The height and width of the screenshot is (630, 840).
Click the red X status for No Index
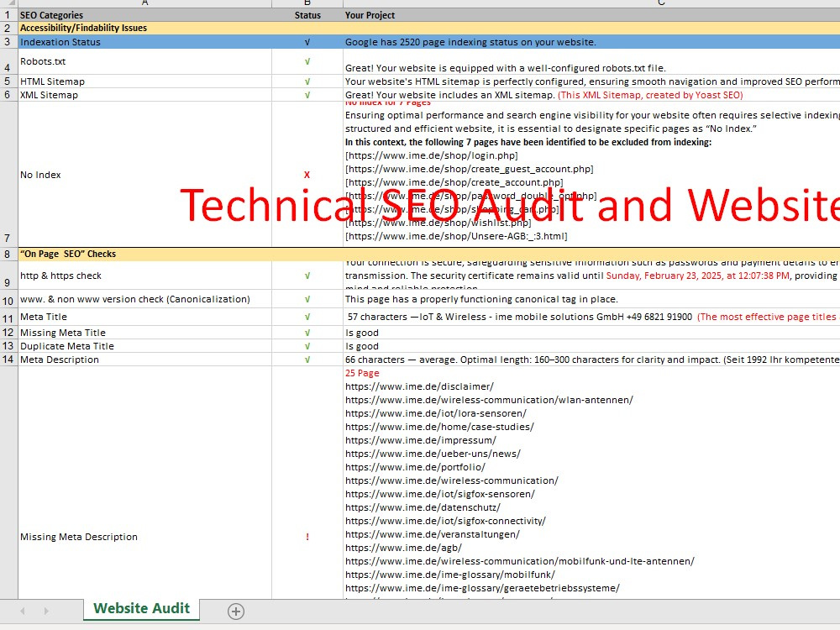tap(307, 175)
